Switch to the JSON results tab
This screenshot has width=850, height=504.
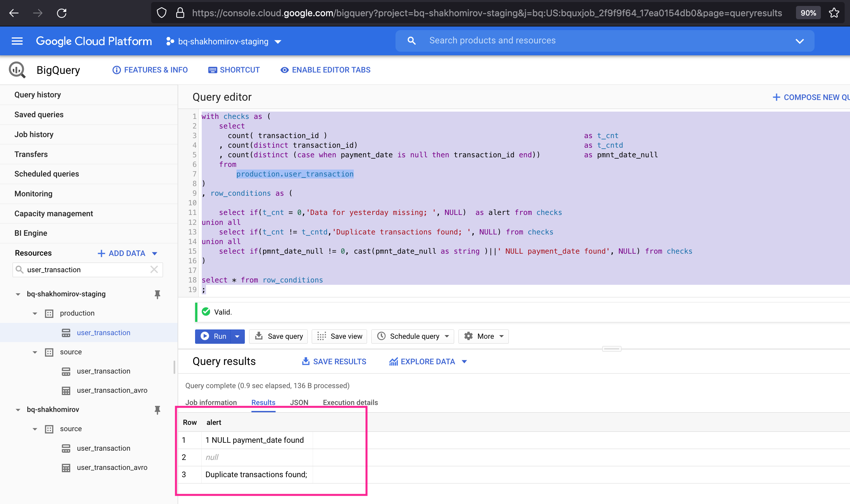pos(299,402)
